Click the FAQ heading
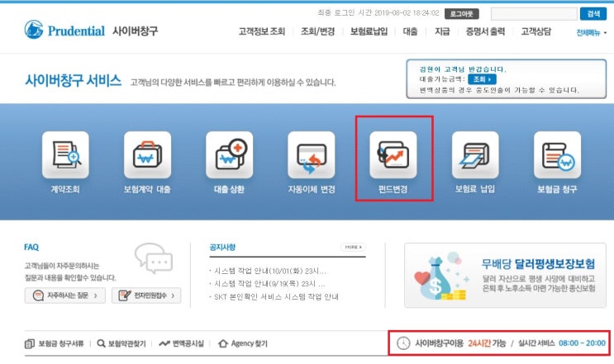614x364 pixels. click(31, 247)
